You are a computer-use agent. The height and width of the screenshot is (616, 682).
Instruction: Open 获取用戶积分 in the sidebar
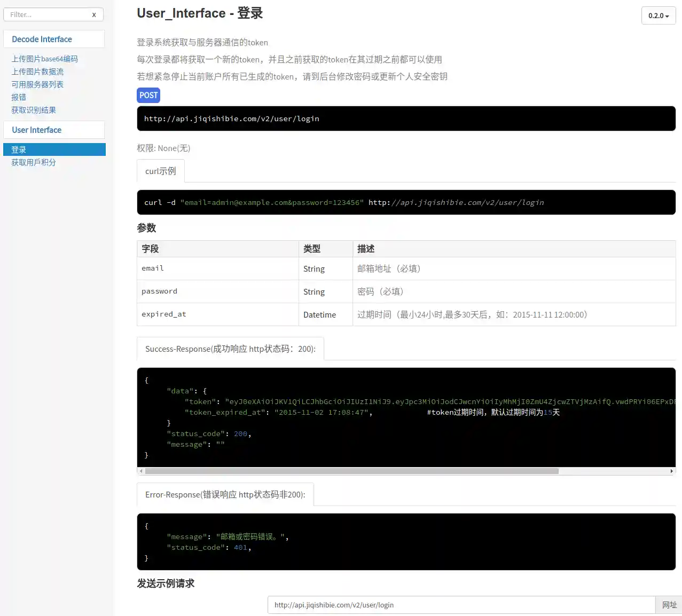34,163
